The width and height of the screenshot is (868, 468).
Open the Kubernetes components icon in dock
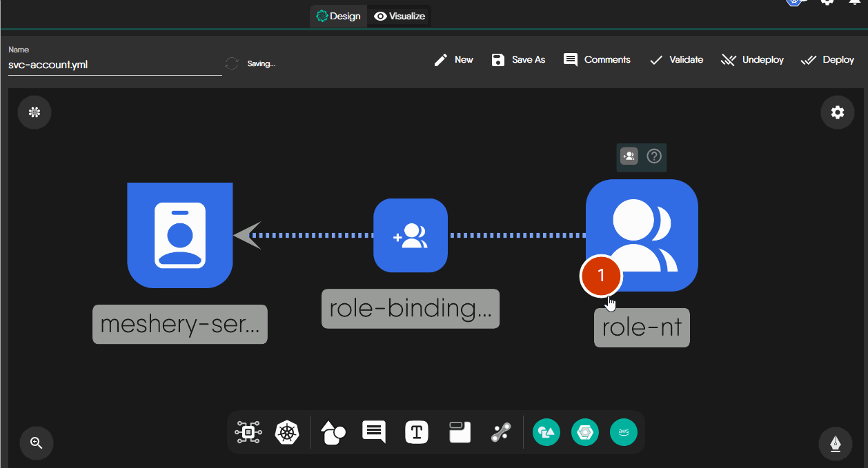pos(288,432)
